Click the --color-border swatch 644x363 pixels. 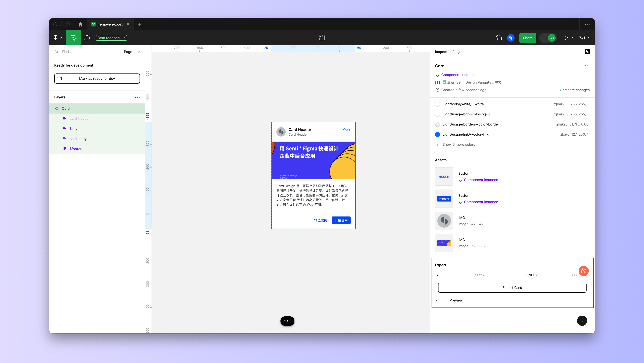point(438,124)
